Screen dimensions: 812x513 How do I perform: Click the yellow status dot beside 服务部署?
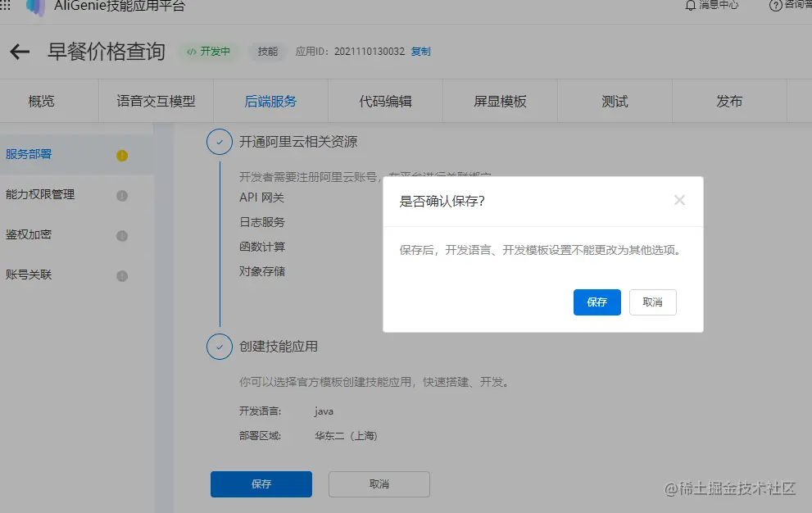coord(122,156)
